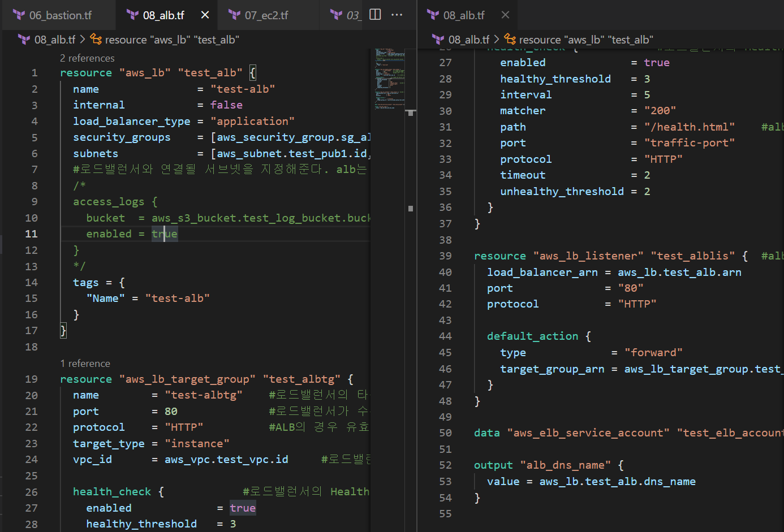Click "alb_dns_name" output name
Image resolution: width=784 pixels, height=532 pixels.
pyautogui.click(x=566, y=465)
